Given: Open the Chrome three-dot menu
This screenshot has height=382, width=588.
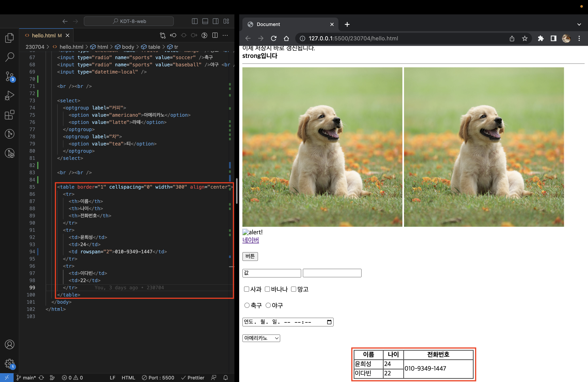Looking at the screenshot, I should (x=579, y=38).
